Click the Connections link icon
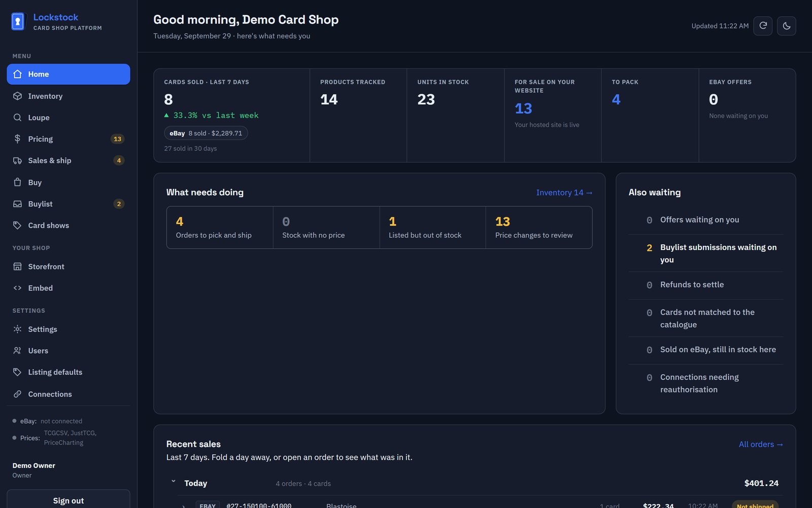Image resolution: width=812 pixels, height=508 pixels. point(17,394)
